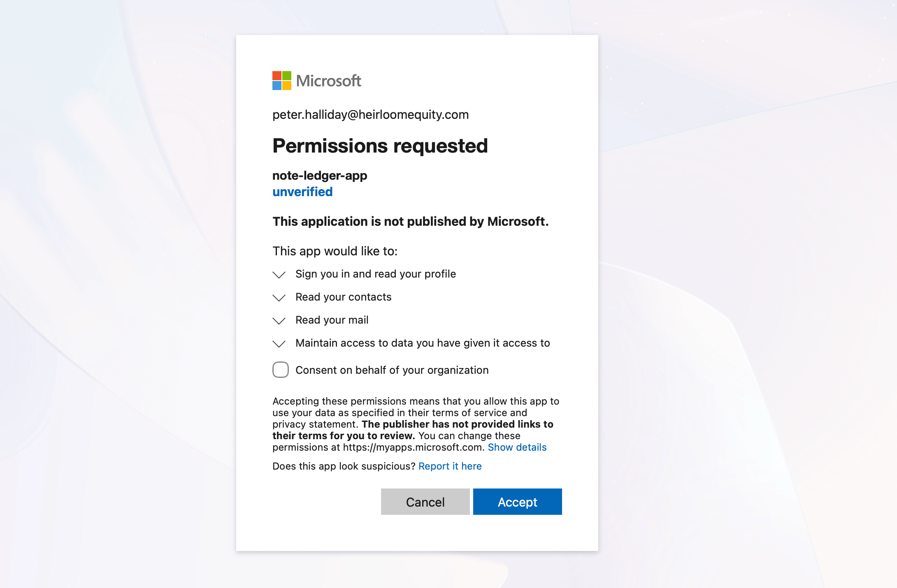Click the "note-ledger-app" application name
This screenshot has height=588, width=897.
pos(320,176)
